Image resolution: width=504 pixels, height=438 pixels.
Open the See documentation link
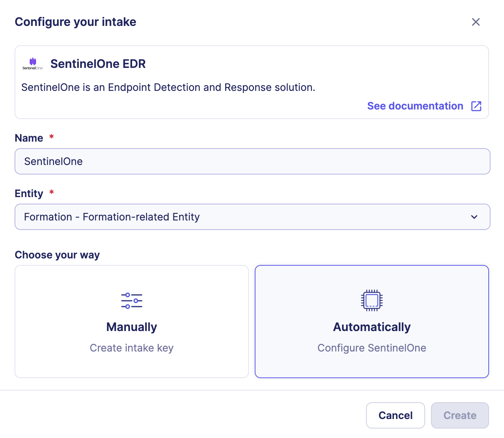tap(415, 106)
